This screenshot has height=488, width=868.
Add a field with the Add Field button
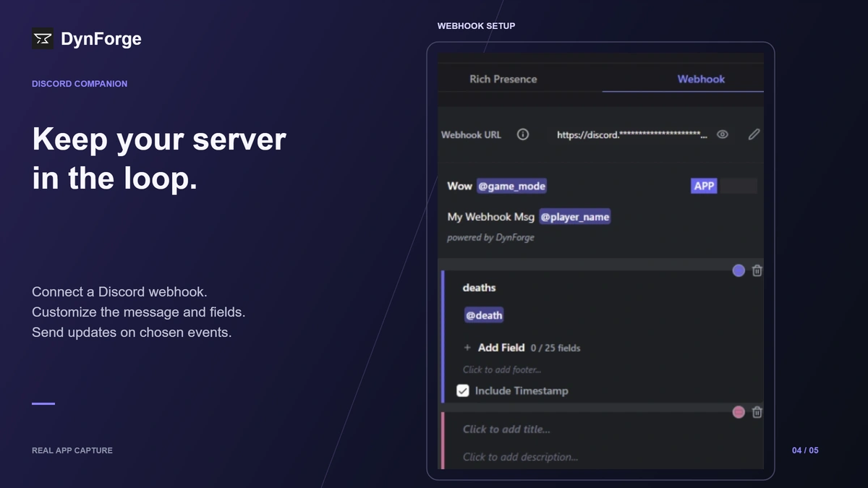495,348
